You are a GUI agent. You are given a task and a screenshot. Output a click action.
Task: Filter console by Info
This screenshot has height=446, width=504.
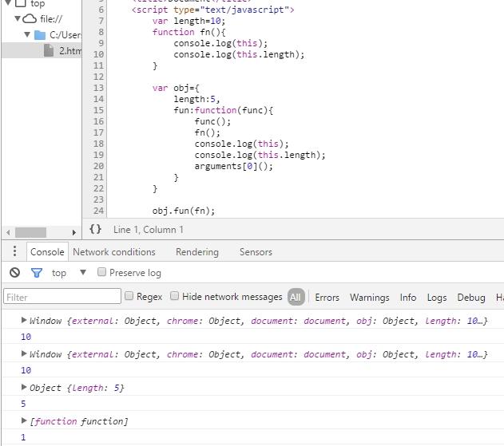point(408,298)
